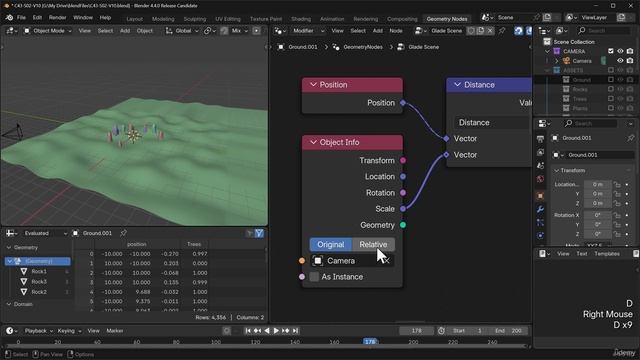Open the 3D viewport editor type selector
This screenshot has height=360, width=640.
point(12,31)
